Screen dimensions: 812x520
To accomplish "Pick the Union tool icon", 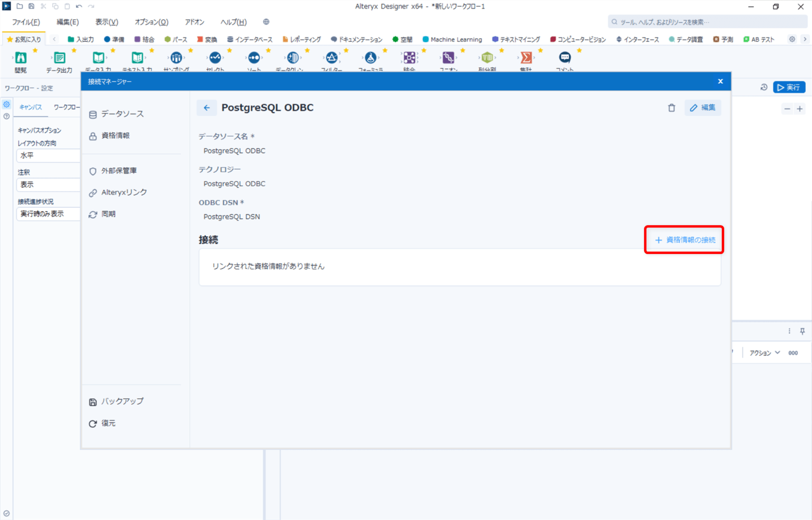I will (x=448, y=58).
